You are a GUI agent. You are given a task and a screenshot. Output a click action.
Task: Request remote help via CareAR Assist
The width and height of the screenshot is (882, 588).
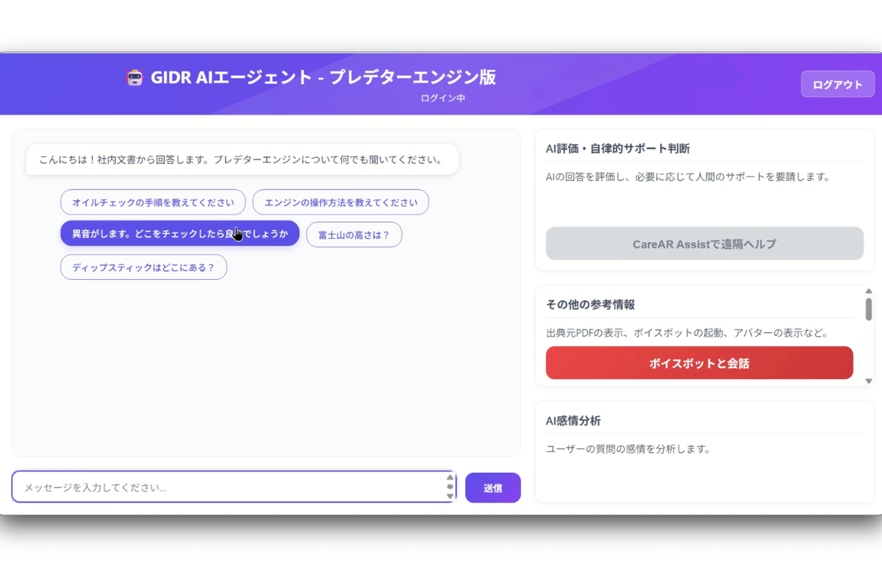(x=704, y=244)
